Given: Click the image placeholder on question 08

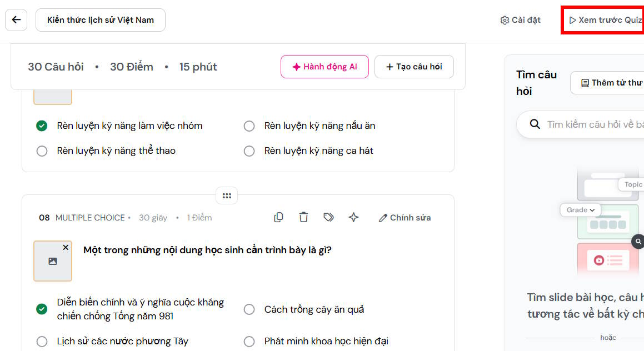Looking at the screenshot, I should (53, 261).
